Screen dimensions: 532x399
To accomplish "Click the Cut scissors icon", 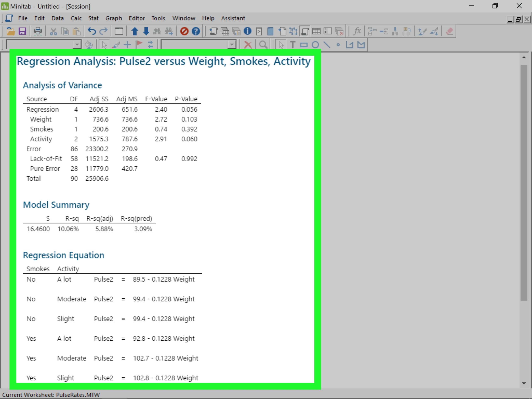I will pyautogui.click(x=53, y=31).
